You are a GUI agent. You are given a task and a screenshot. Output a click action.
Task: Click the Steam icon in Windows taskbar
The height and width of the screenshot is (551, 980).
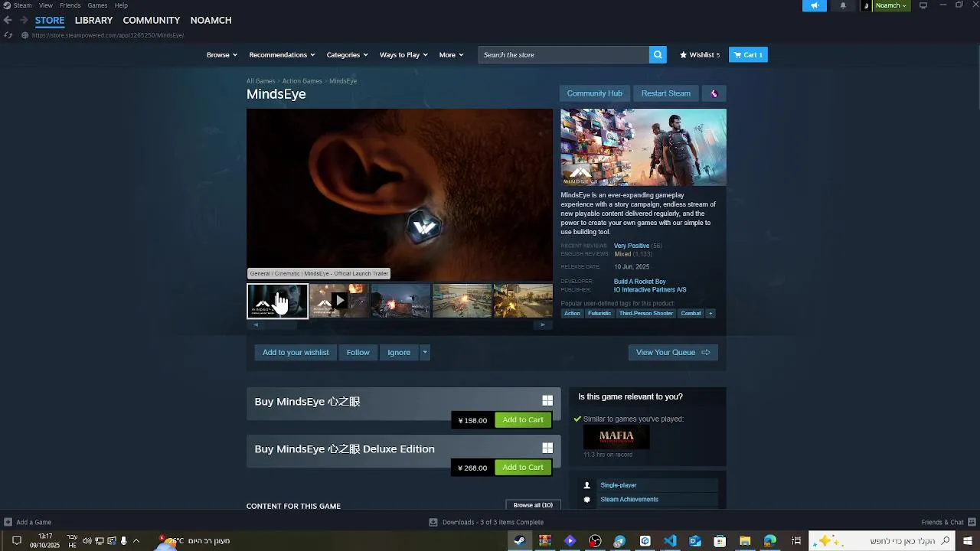[520, 541]
